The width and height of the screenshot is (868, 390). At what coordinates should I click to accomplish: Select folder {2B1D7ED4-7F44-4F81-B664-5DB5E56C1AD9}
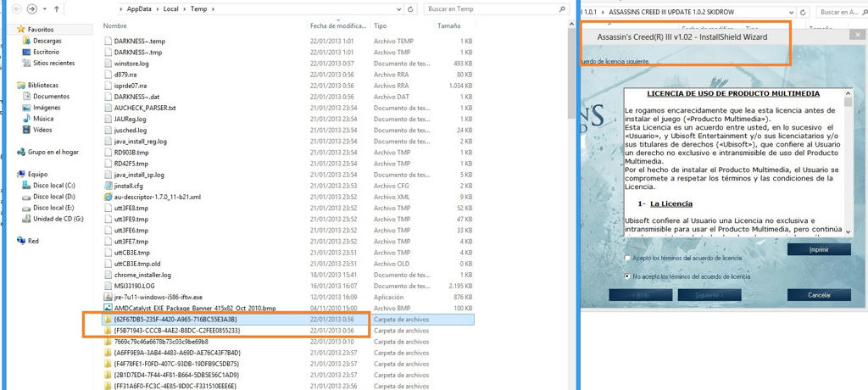click(x=176, y=375)
